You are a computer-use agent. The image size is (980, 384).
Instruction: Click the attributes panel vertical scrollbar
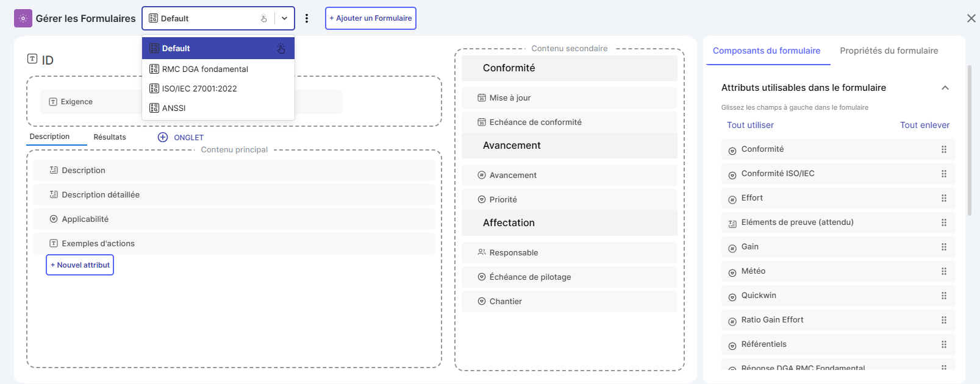(970, 140)
